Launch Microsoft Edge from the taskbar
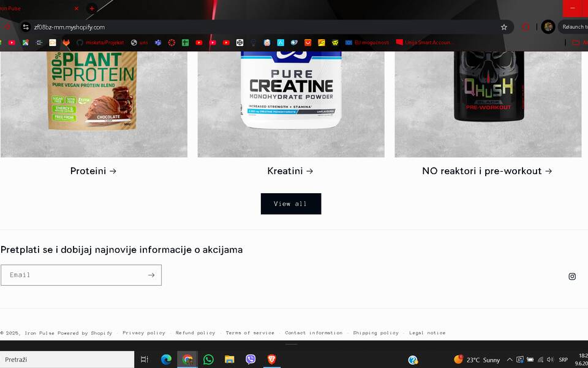Viewport: 588px width, 368px height. [166, 360]
